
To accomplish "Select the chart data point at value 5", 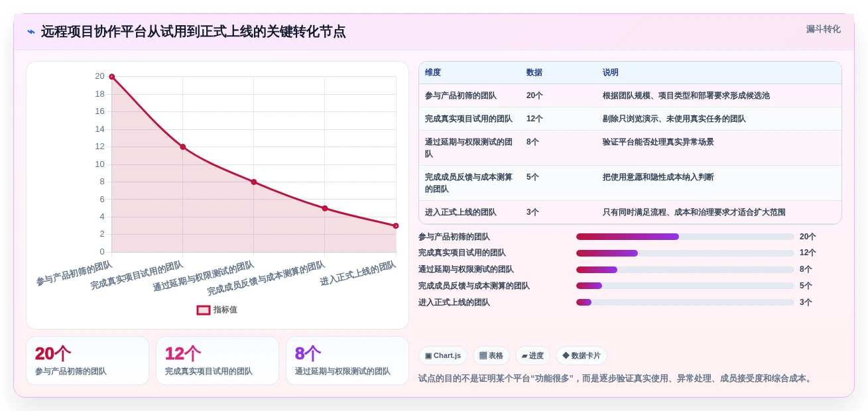I will 325,208.
